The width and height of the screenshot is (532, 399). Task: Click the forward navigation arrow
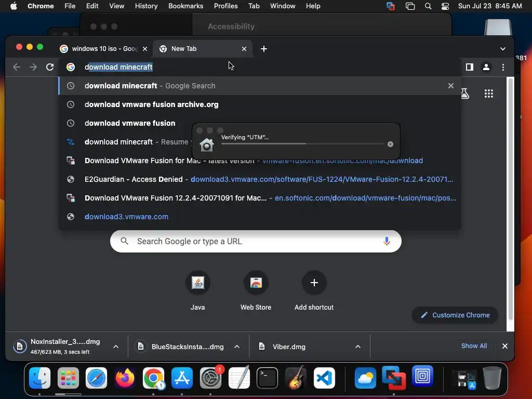(33, 67)
